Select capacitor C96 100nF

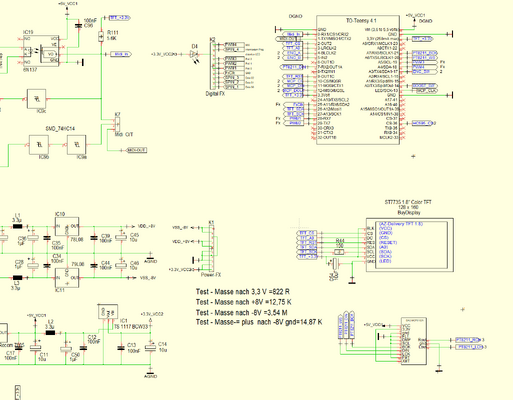[79, 25]
